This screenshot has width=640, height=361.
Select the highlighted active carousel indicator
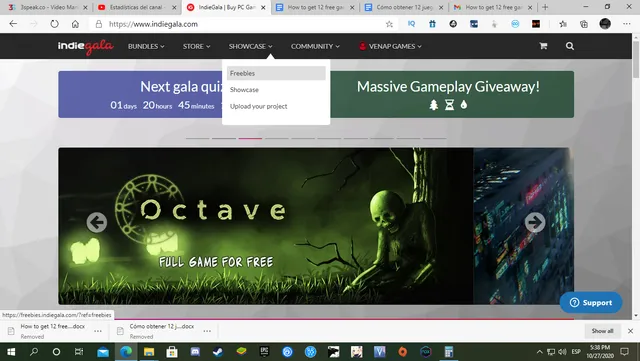click(x=250, y=138)
